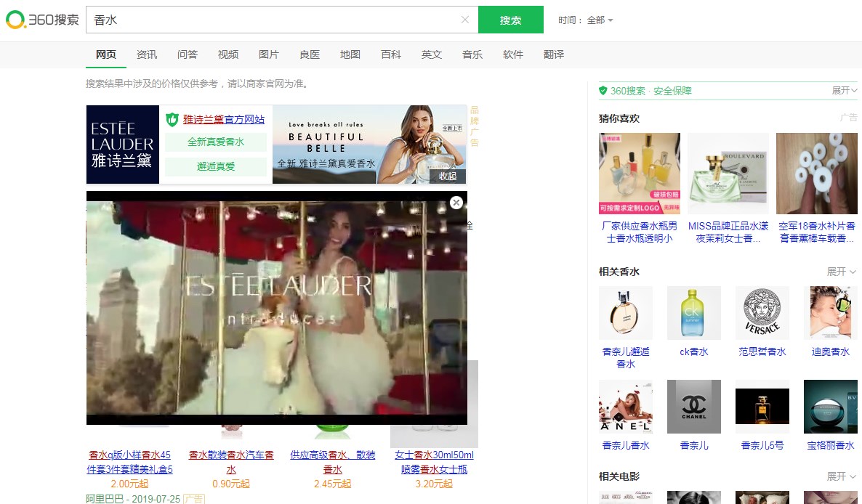Open the 软件 tab
This screenshot has width=862, height=504.
(x=513, y=54)
